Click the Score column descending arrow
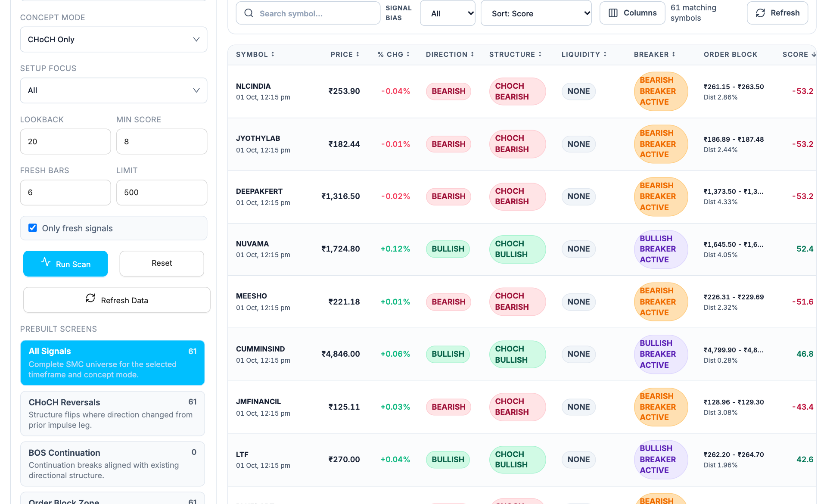 coord(813,54)
